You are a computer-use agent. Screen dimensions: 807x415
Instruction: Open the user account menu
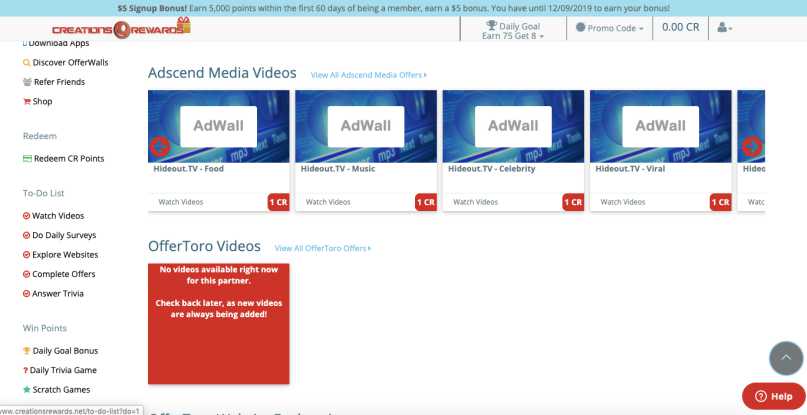point(724,28)
